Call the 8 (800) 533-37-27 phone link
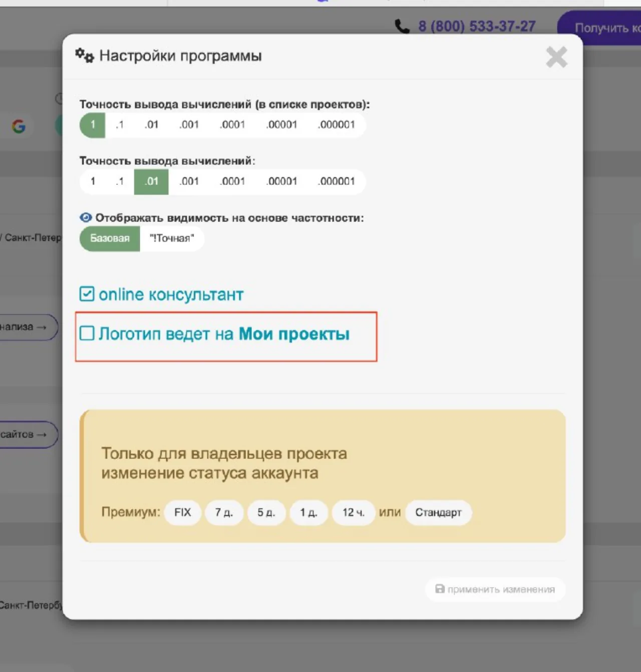This screenshot has width=641, height=672. click(477, 26)
